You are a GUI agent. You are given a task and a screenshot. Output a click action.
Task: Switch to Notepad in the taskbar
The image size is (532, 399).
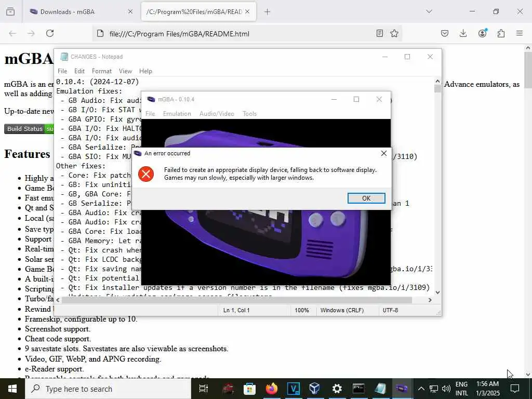pos(380,389)
